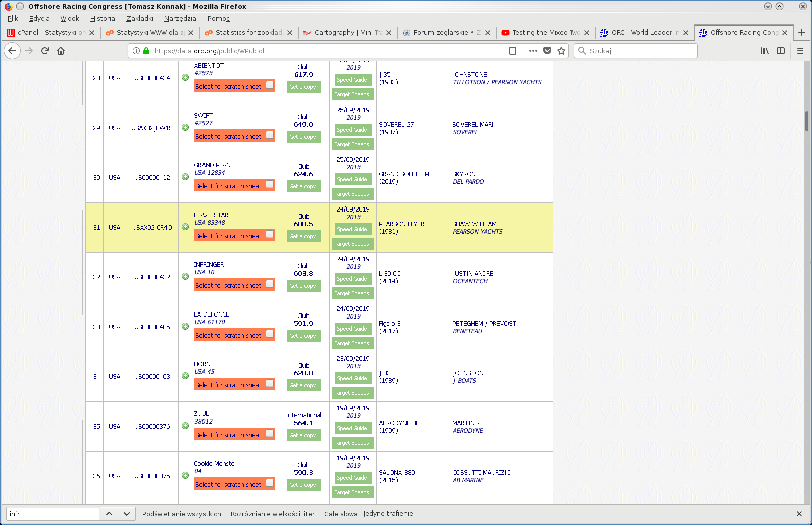Expand details for BLAZE STAR row
The width and height of the screenshot is (812, 525).
pyautogui.click(x=185, y=227)
